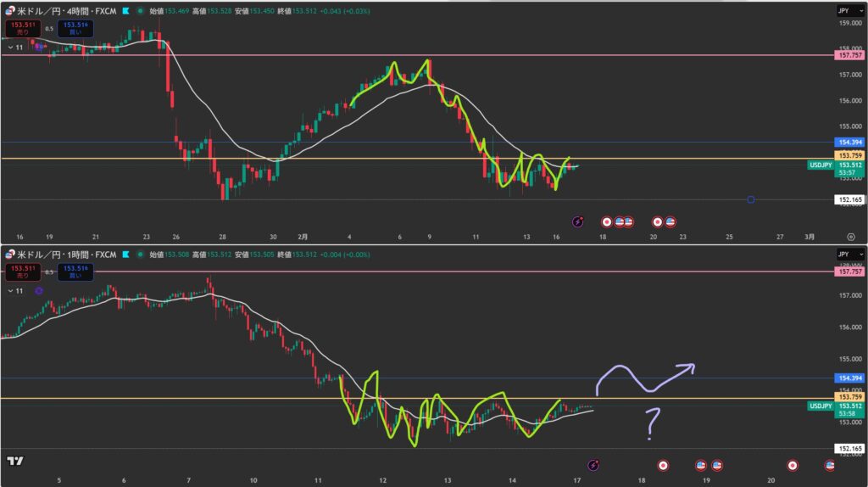Click the cyan flag icon beside FXCM on the top chart
Screen dimensions: 868x487
tap(125, 10)
